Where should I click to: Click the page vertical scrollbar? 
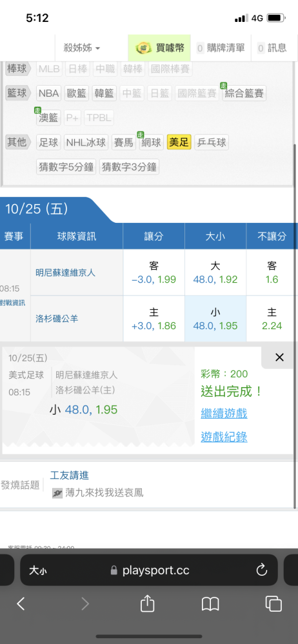[295, 327]
